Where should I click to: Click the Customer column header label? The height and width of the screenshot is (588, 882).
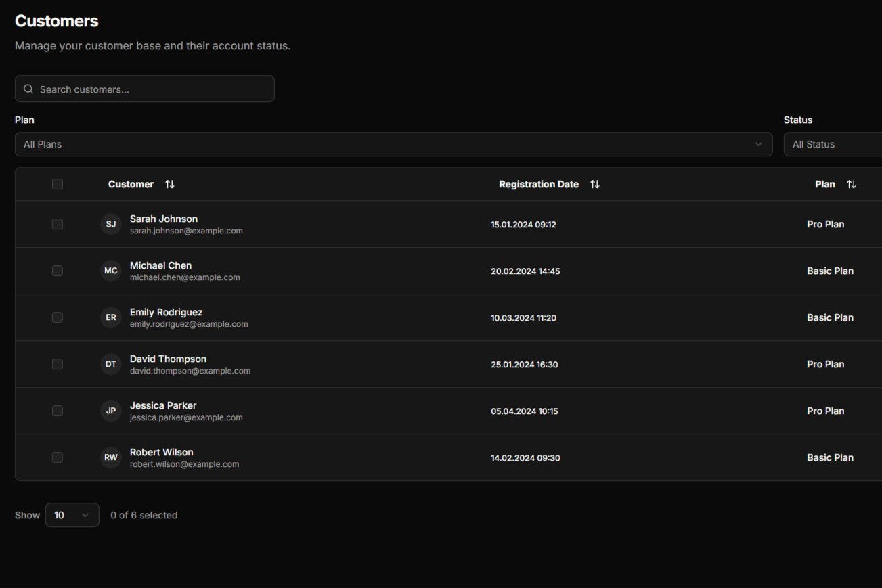131,184
